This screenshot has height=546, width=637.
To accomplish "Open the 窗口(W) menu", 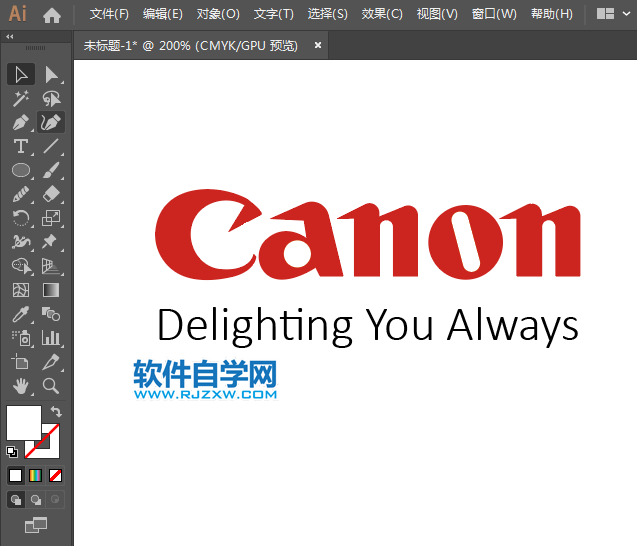I will click(x=494, y=14).
